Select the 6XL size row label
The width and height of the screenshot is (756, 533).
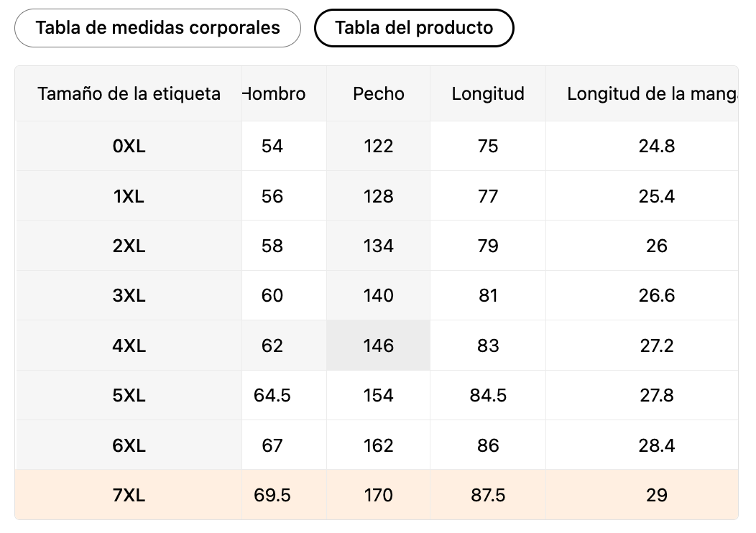129,445
